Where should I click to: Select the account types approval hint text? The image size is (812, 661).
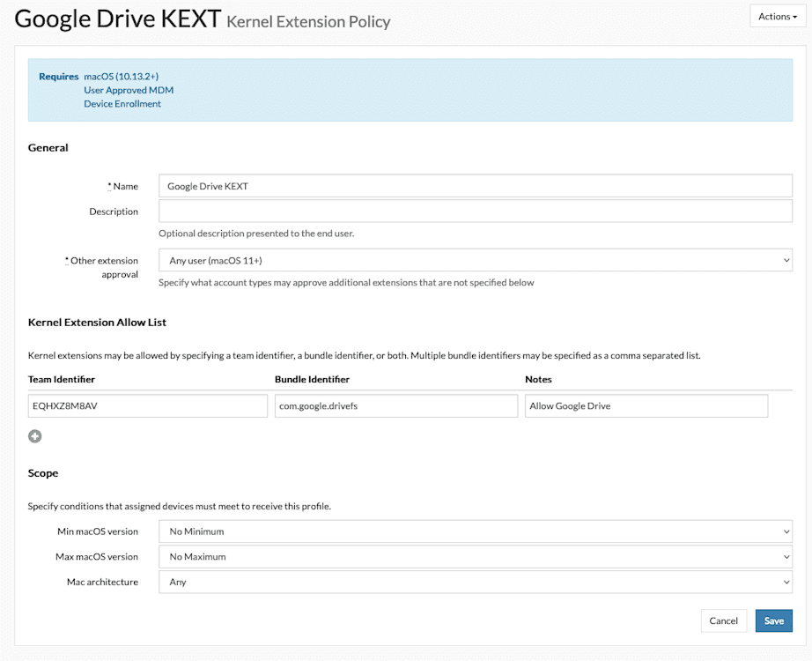pos(346,283)
